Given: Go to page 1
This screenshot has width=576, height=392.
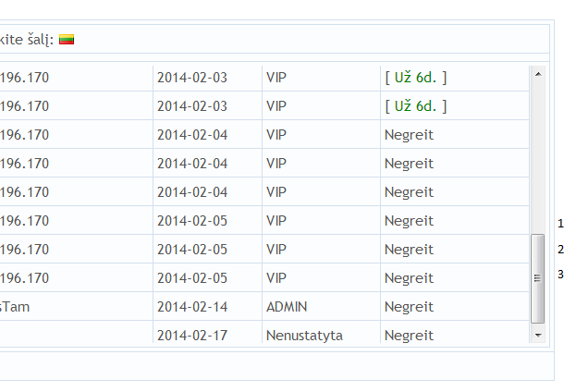Looking at the screenshot, I should tap(560, 224).
